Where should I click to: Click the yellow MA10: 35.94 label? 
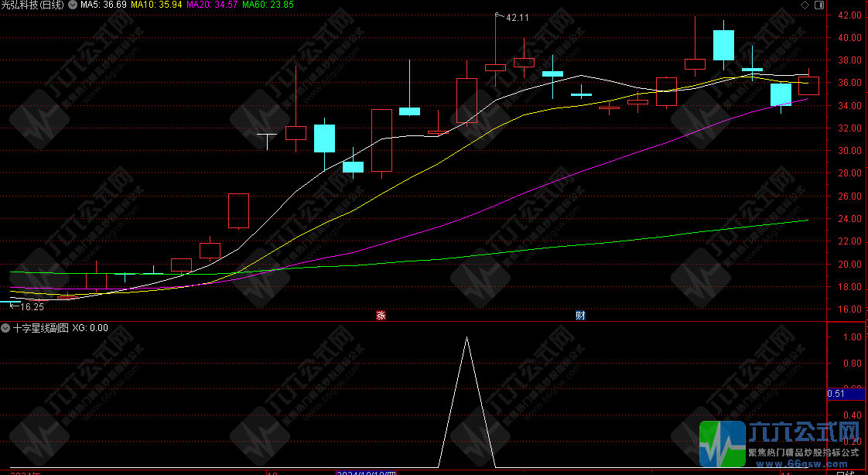[157, 5]
